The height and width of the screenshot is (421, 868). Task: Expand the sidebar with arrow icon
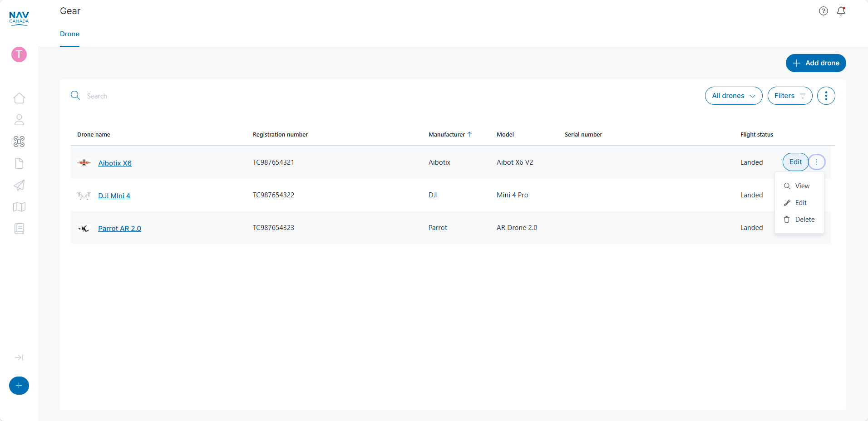[19, 357]
